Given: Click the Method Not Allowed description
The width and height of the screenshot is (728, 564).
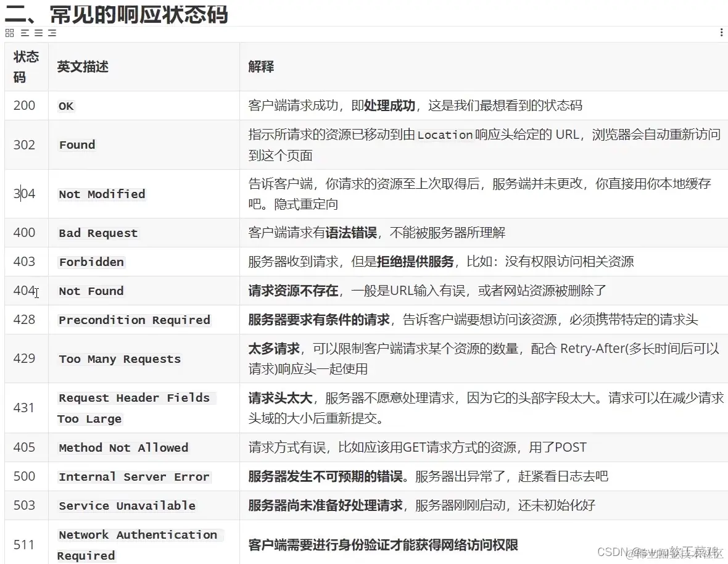Looking at the screenshot, I should (123, 447).
